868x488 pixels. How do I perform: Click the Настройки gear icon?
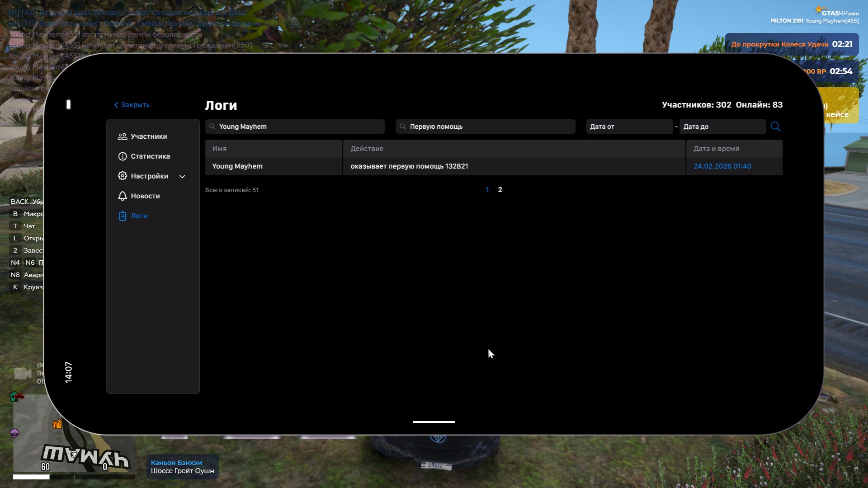(122, 176)
